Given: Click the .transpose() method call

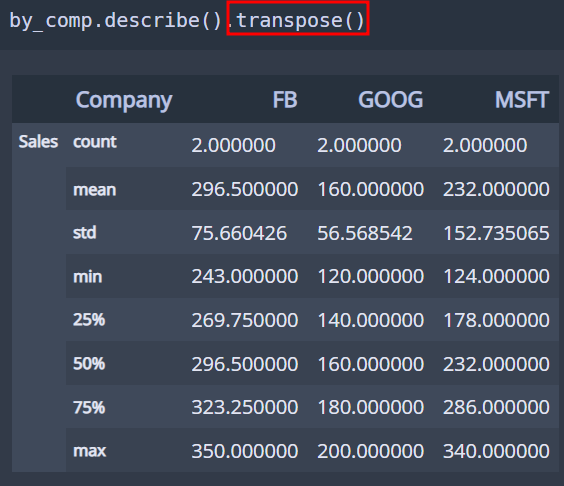Looking at the screenshot, I should 297,21.
